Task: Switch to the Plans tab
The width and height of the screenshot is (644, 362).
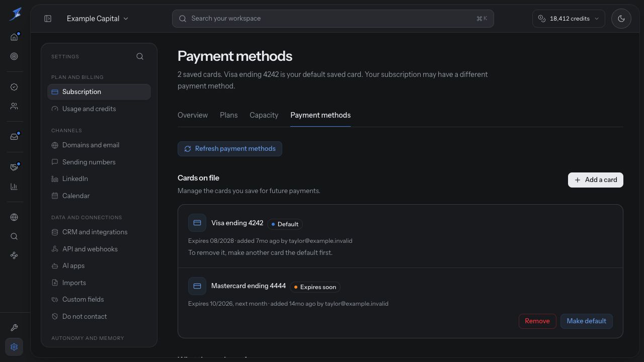Action: (x=229, y=115)
